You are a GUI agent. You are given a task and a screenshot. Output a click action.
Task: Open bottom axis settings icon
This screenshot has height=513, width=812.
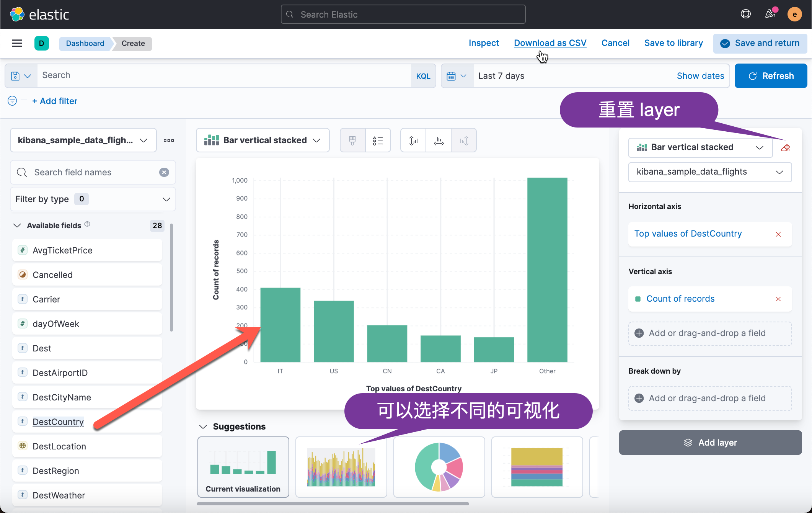pyautogui.click(x=439, y=141)
